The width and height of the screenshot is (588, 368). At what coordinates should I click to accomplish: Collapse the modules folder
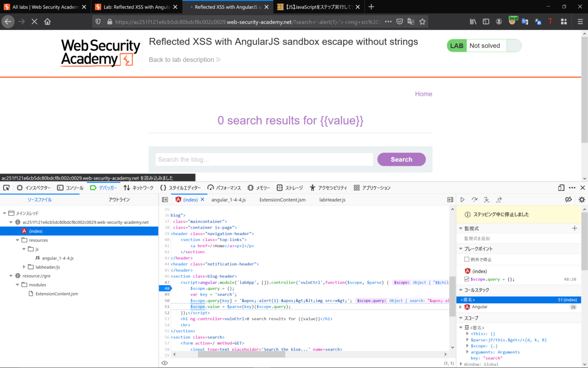tap(17, 285)
